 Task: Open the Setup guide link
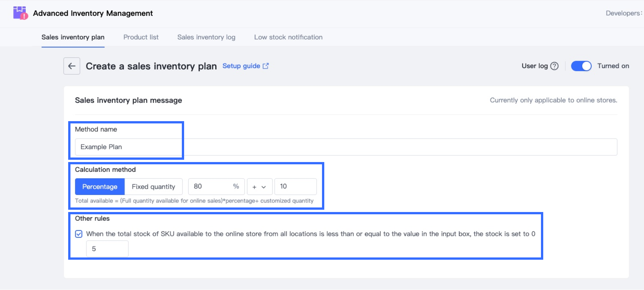tap(241, 66)
